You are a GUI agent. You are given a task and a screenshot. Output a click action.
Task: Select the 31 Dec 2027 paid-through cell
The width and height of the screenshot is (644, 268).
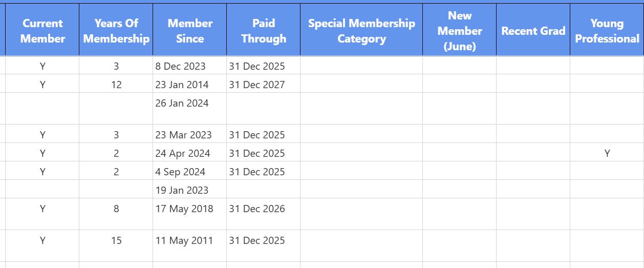[257, 85]
